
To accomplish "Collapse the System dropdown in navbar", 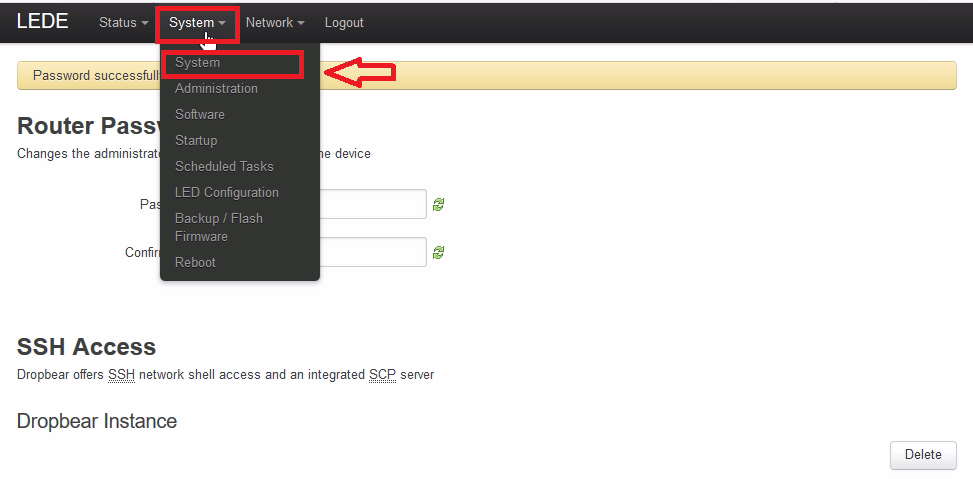I will click(x=197, y=22).
